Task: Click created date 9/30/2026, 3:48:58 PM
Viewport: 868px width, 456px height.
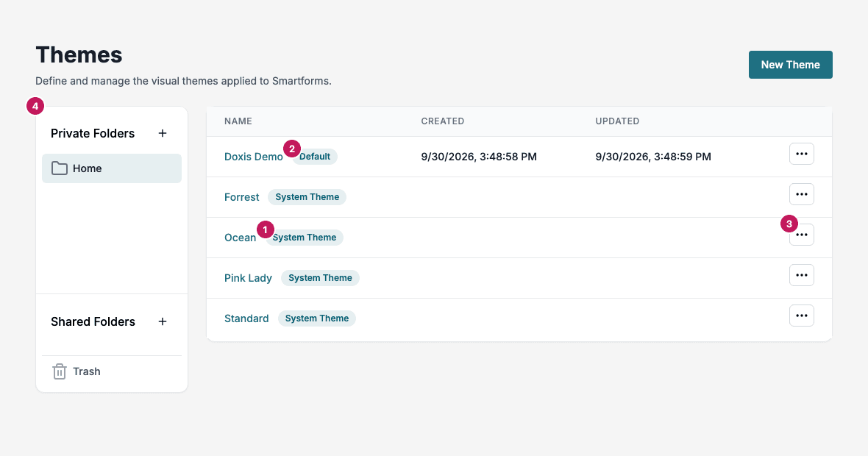Action: (x=479, y=157)
